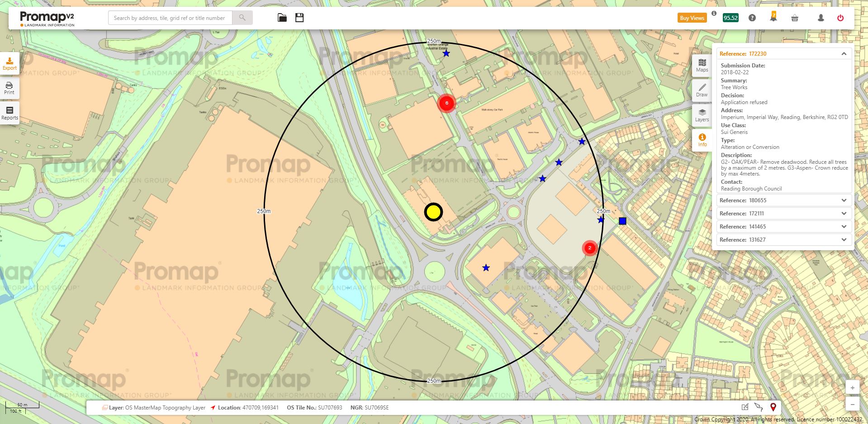Open the Print panel

pyautogui.click(x=9, y=88)
